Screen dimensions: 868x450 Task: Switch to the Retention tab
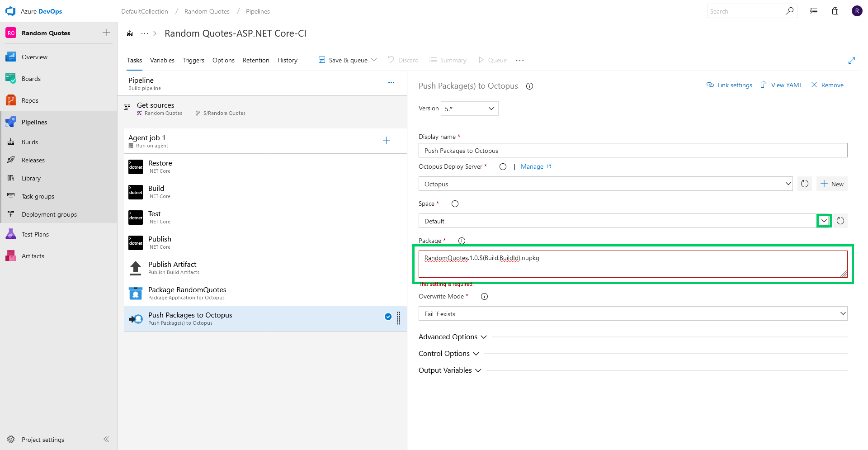[x=256, y=60]
